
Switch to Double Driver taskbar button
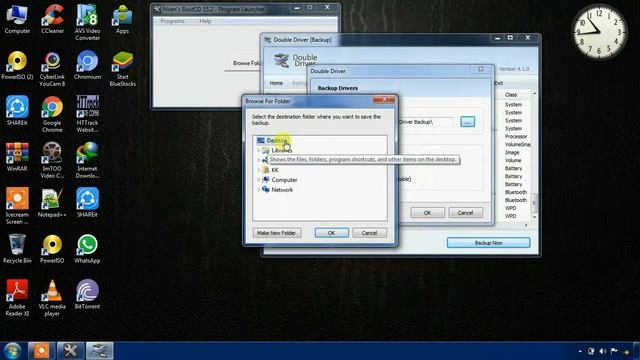pos(100,351)
